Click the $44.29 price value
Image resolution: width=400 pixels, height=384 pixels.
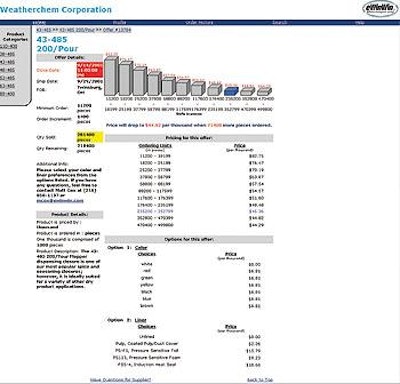(x=256, y=225)
